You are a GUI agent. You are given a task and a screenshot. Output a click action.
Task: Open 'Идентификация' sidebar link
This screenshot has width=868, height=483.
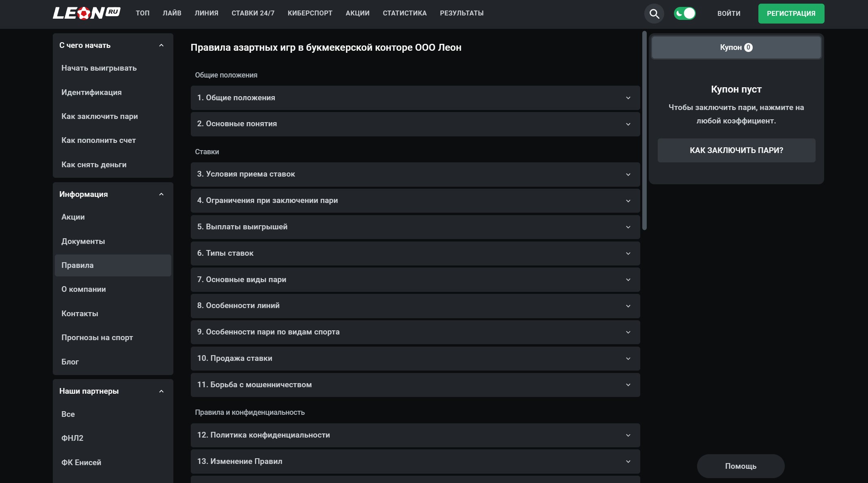pyautogui.click(x=91, y=93)
